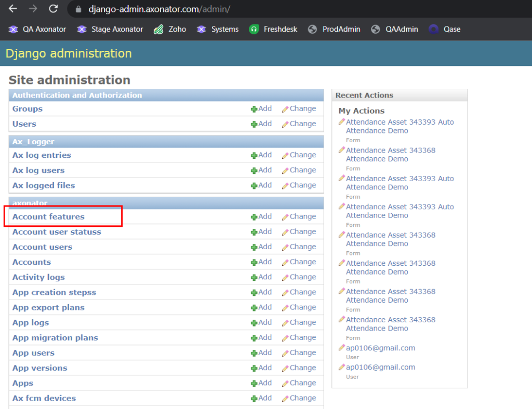Viewport: 532px width, 409px height.
Task: Open the Zoho bookmark
Action: tap(170, 30)
